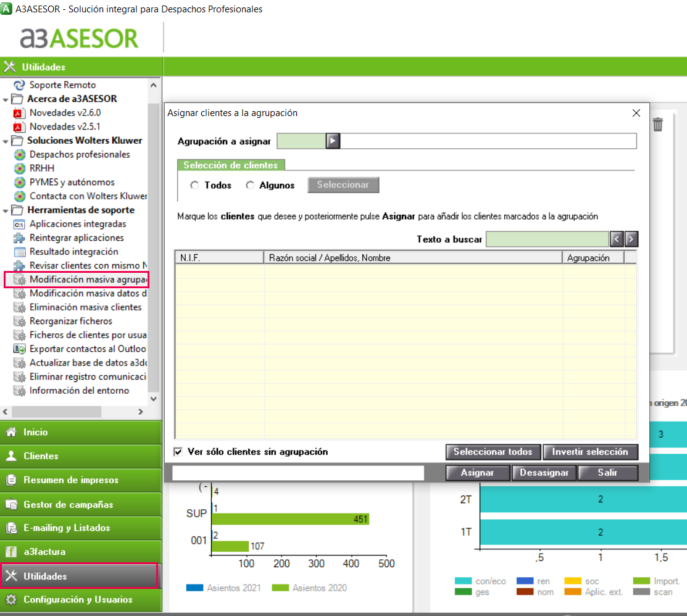Open the Novedades v2.6.0 PDF icon

pyautogui.click(x=18, y=113)
